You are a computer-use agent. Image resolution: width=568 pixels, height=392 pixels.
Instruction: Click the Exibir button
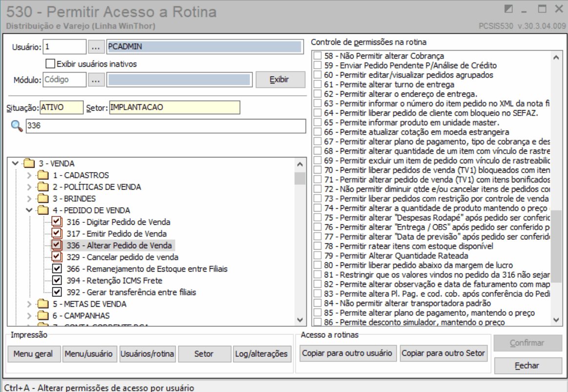[280, 79]
